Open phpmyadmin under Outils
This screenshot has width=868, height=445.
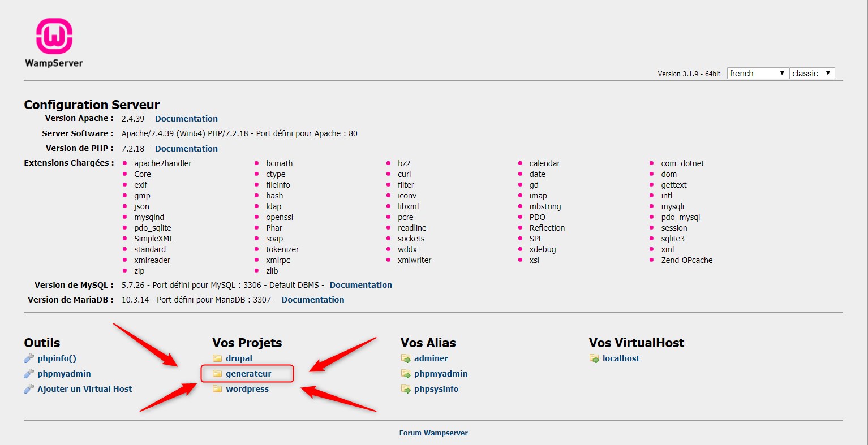pyautogui.click(x=64, y=374)
